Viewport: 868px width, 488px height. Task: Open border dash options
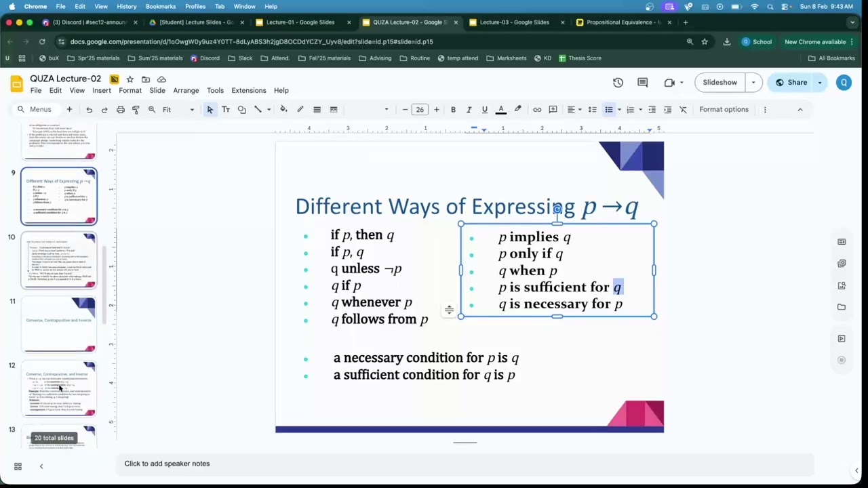(x=334, y=109)
